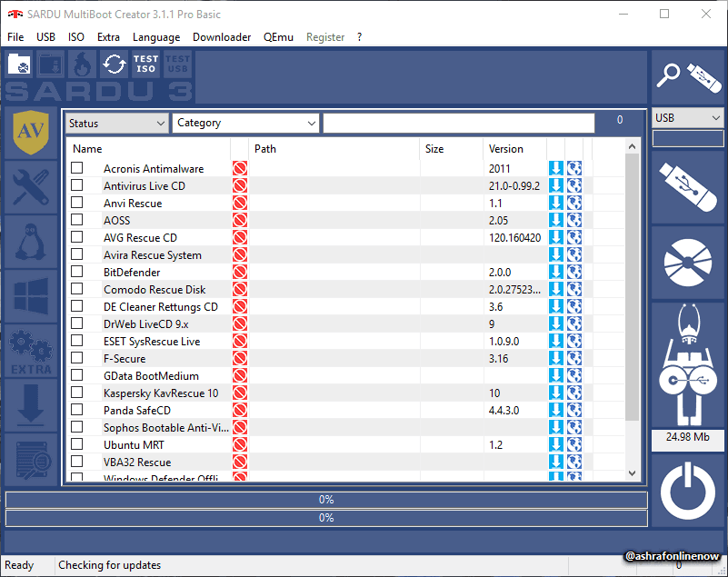Screen dimensions: 728x577
Task: Click the Register menu link
Action: 325,37
